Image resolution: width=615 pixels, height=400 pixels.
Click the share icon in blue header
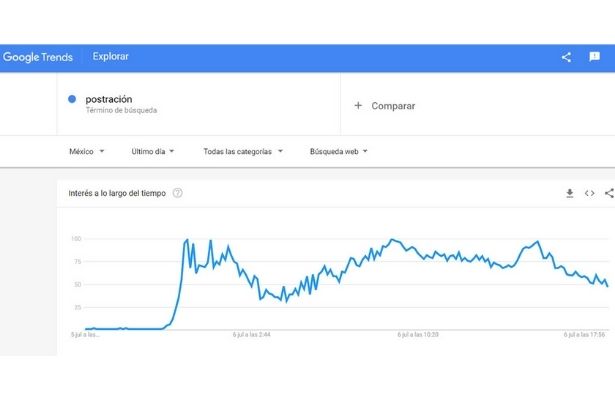point(566,57)
